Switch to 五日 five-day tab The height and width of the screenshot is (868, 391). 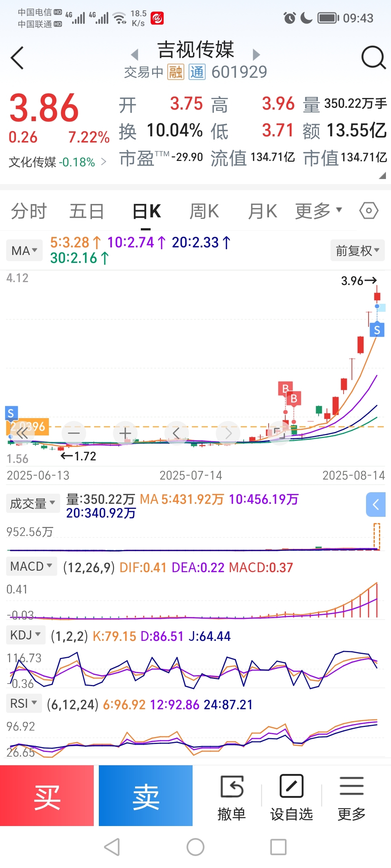click(87, 211)
